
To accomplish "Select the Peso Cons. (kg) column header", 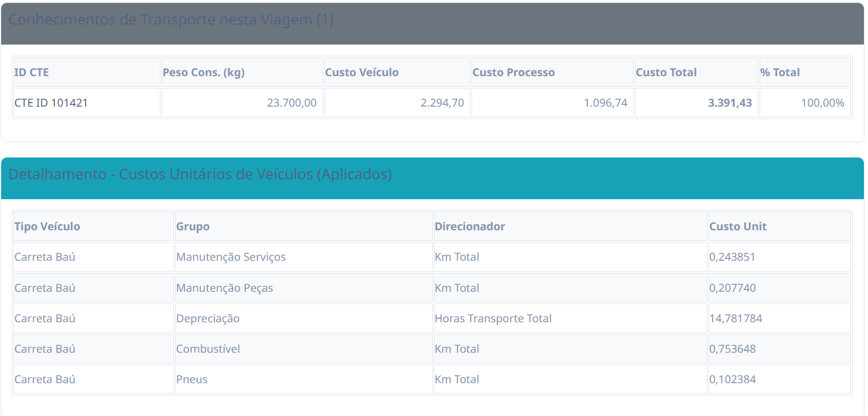I will tap(203, 73).
